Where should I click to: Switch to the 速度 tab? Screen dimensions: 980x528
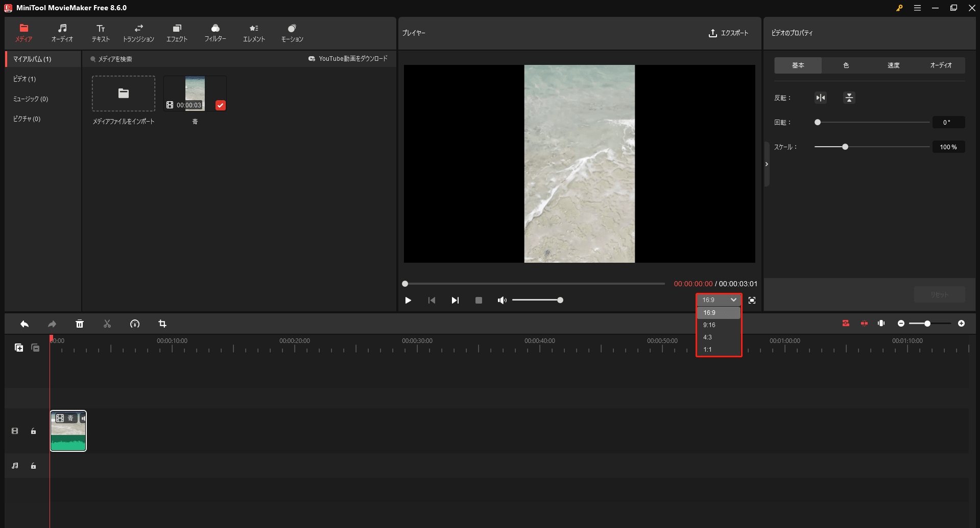[894, 65]
